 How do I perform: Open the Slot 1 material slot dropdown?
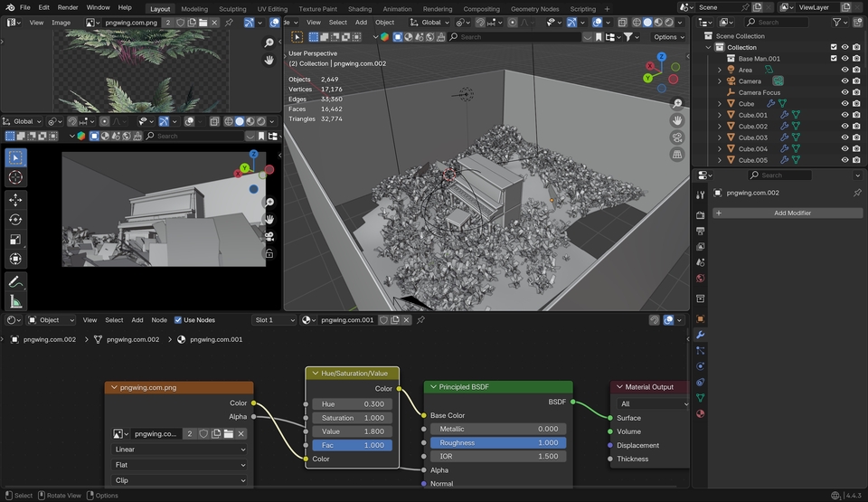[x=274, y=320]
